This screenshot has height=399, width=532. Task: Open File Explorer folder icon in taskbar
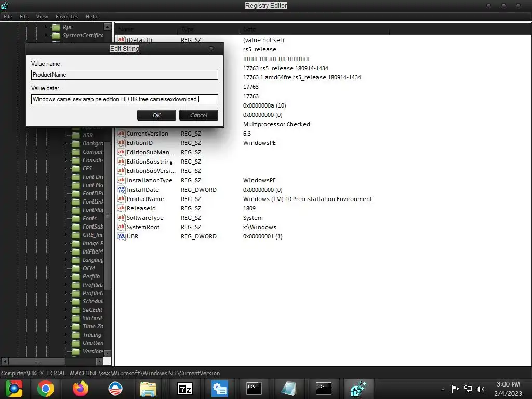(148, 389)
